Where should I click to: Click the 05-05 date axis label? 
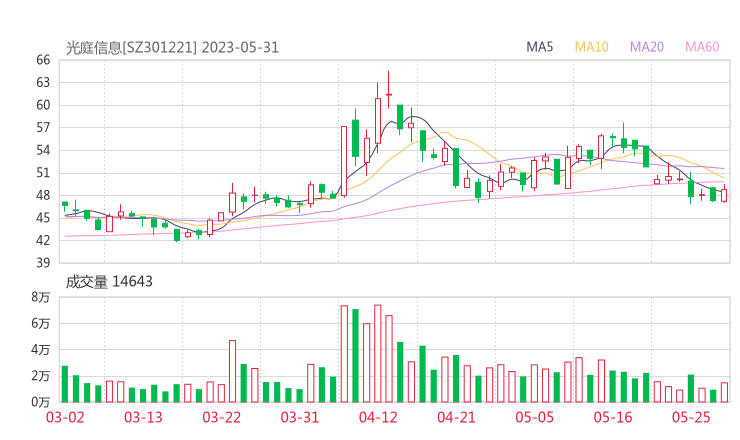tap(535, 417)
